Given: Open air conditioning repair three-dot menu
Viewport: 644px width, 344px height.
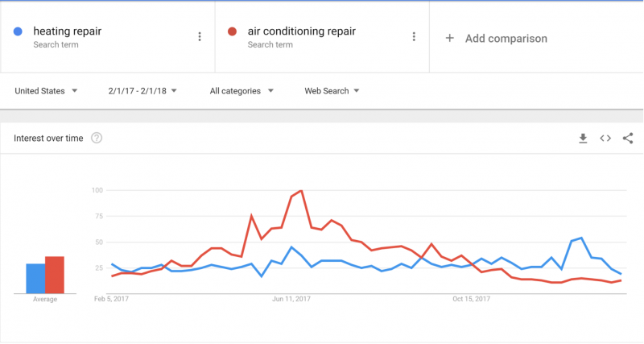Looking at the screenshot, I should [x=414, y=36].
